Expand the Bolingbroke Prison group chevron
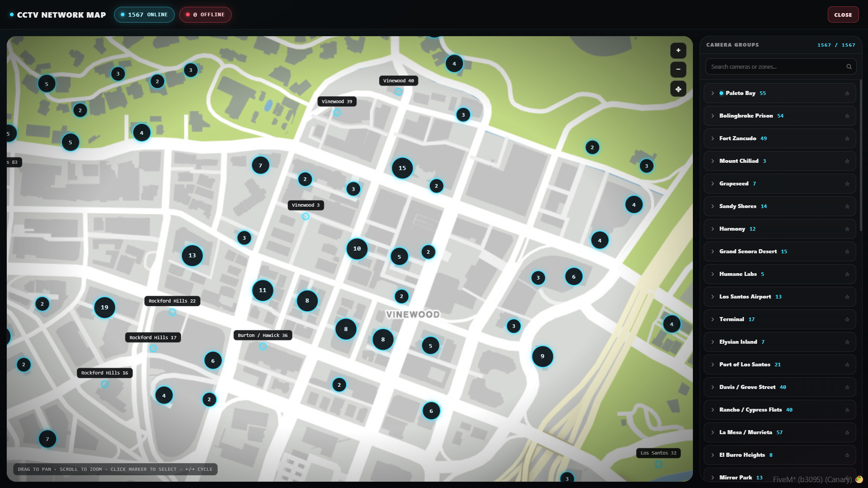The image size is (868, 488). coord(712,116)
